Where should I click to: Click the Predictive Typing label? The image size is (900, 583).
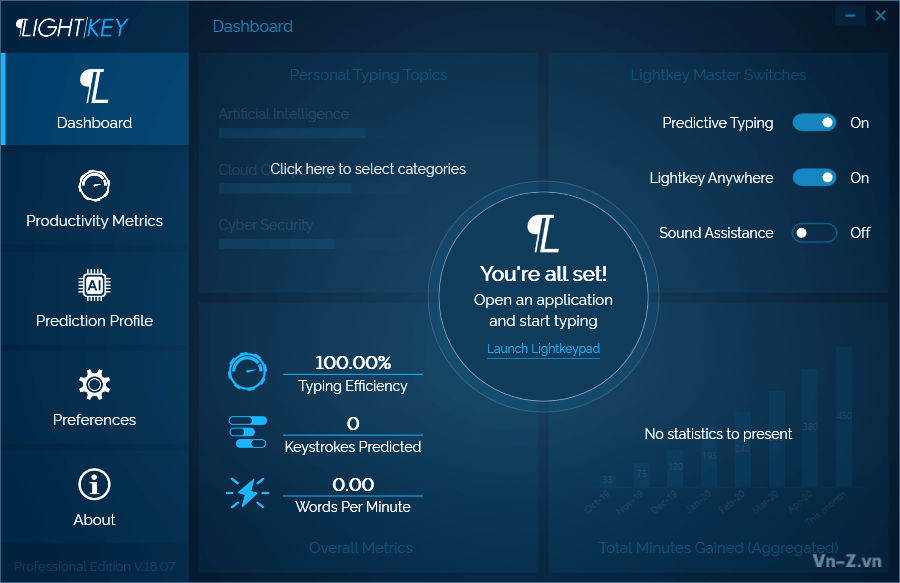[717, 123]
